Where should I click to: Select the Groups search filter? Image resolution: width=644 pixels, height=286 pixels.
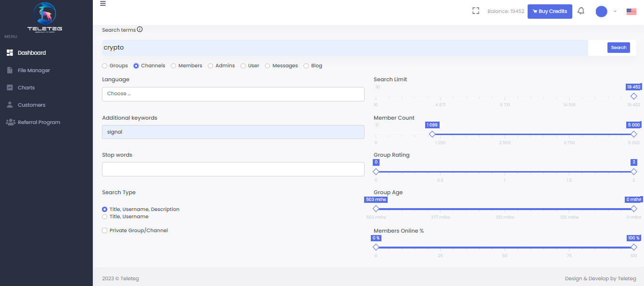(x=104, y=65)
